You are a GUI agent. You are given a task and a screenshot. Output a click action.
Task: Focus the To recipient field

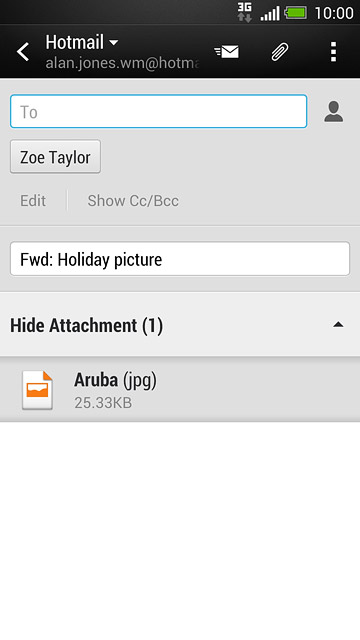pos(158,111)
